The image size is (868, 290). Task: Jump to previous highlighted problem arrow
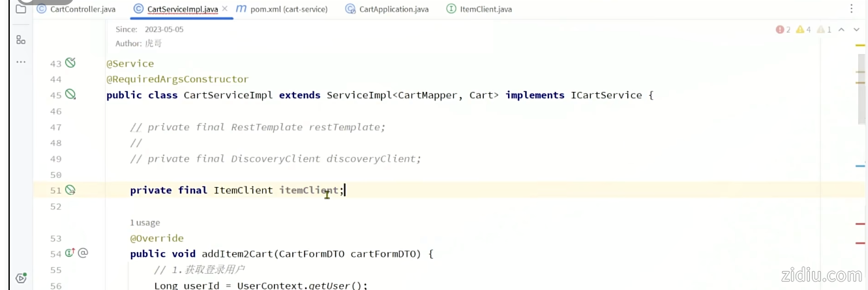point(841,29)
